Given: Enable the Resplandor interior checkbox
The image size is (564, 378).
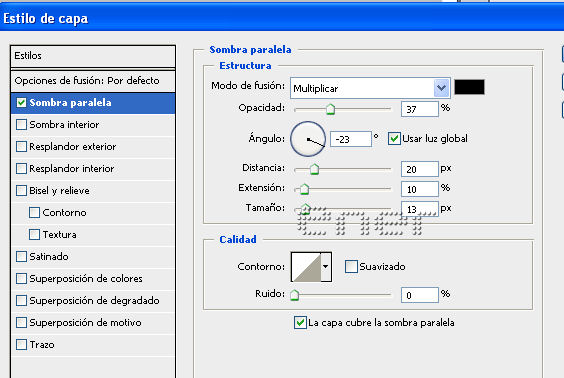Looking at the screenshot, I should pyautogui.click(x=21, y=168).
